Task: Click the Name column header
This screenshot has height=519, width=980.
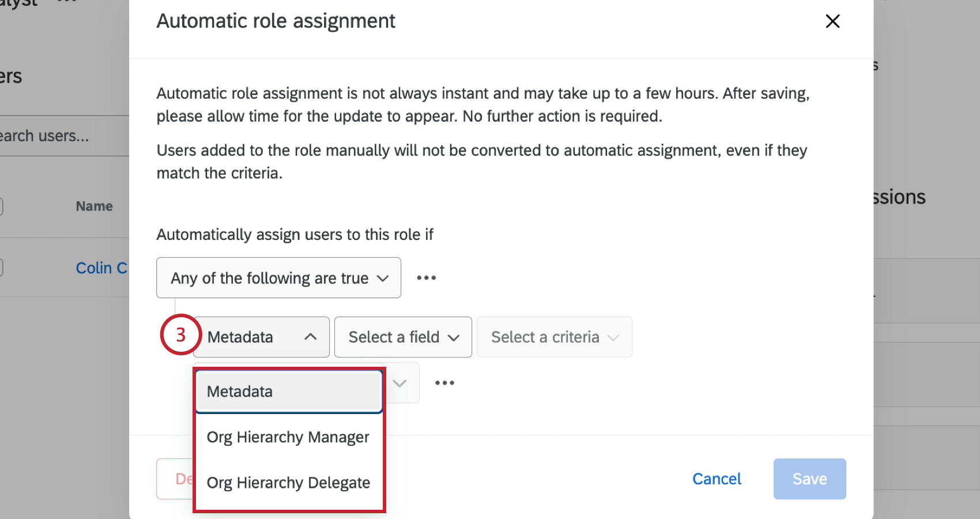Action: 95,206
